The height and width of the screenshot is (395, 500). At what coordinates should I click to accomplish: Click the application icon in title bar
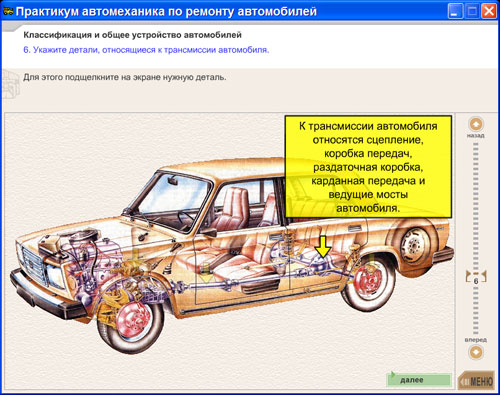pos(8,11)
